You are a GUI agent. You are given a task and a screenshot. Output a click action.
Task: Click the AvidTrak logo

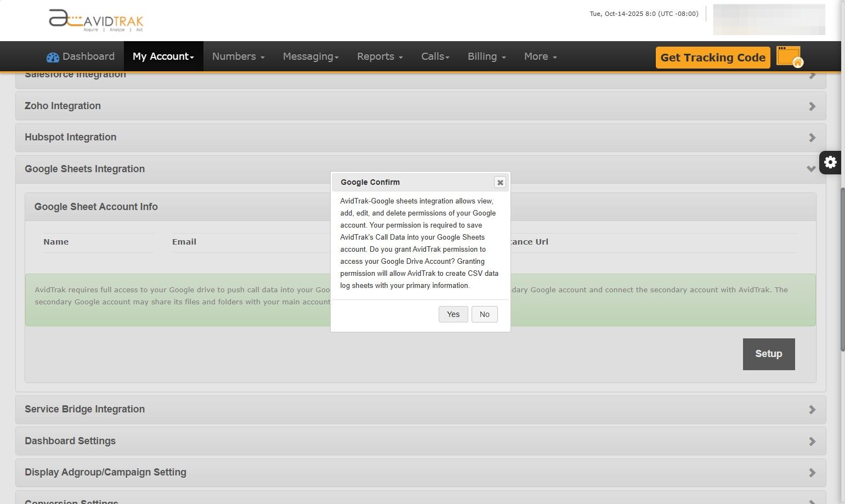[96, 20]
